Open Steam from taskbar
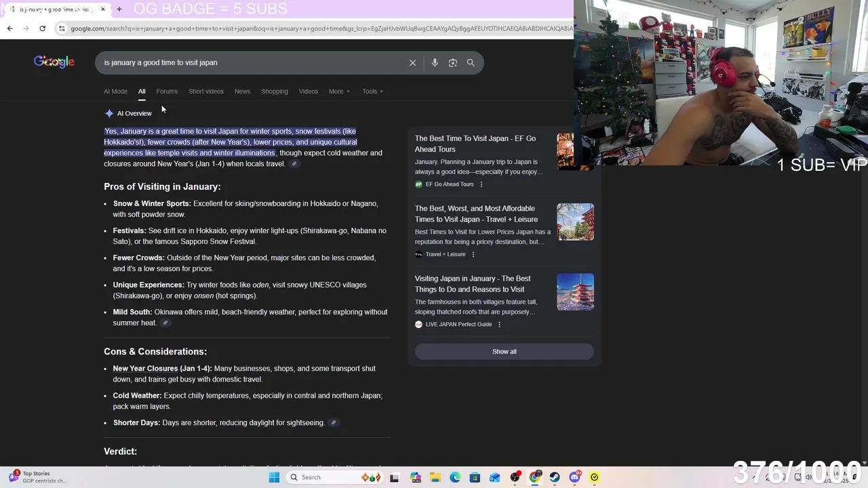Image resolution: width=868 pixels, height=488 pixels. (555, 477)
